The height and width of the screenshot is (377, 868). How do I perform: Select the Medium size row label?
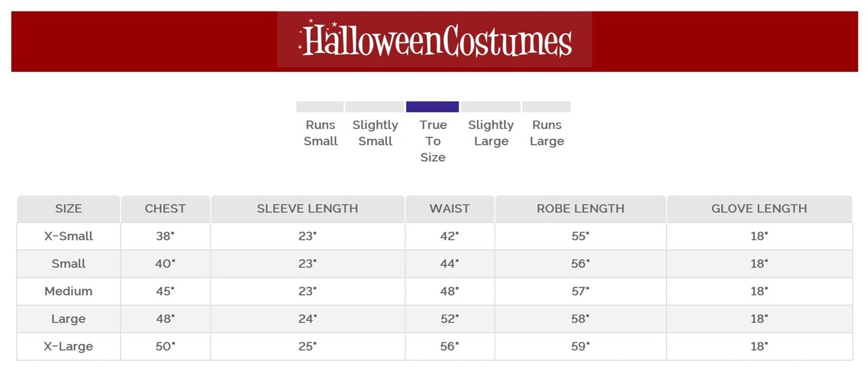(x=69, y=291)
